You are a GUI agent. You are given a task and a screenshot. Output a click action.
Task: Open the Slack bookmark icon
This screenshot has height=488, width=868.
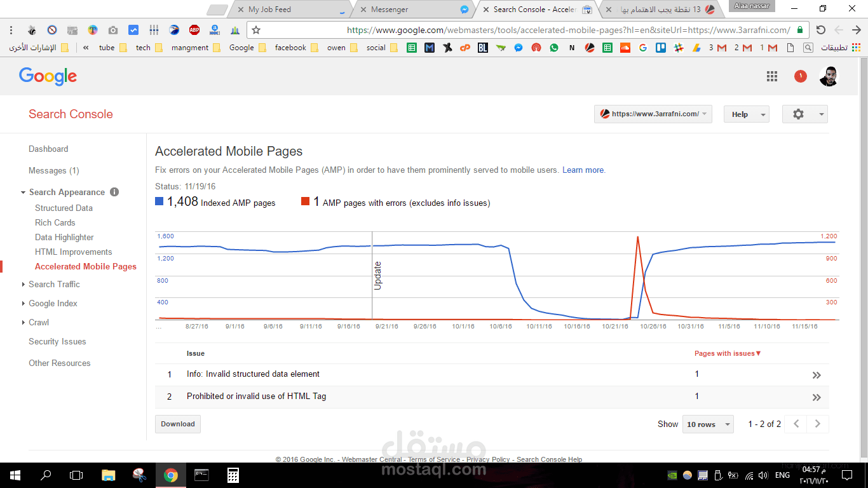679,48
